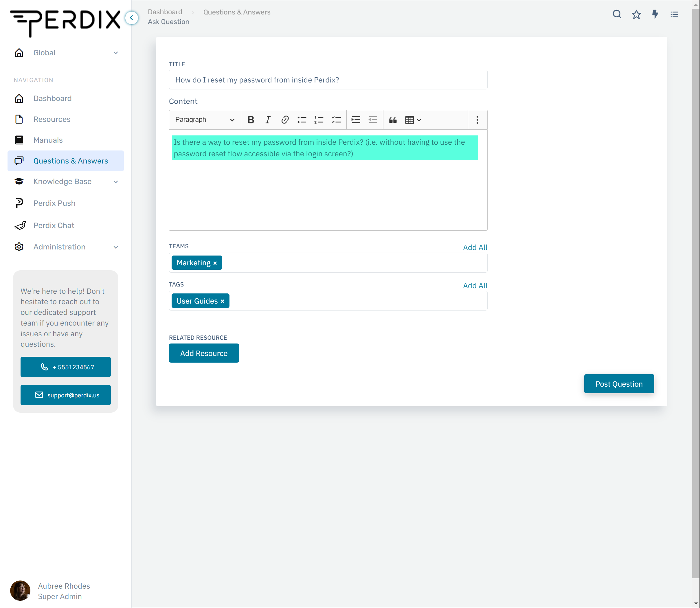Toggle bold formatting in the editor

coord(251,120)
